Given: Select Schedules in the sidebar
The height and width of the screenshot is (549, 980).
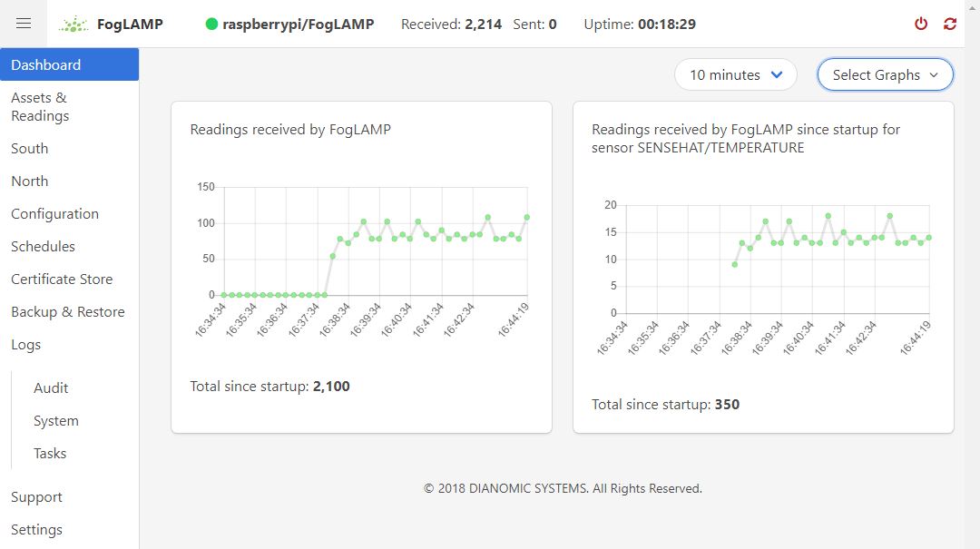Looking at the screenshot, I should [43, 247].
